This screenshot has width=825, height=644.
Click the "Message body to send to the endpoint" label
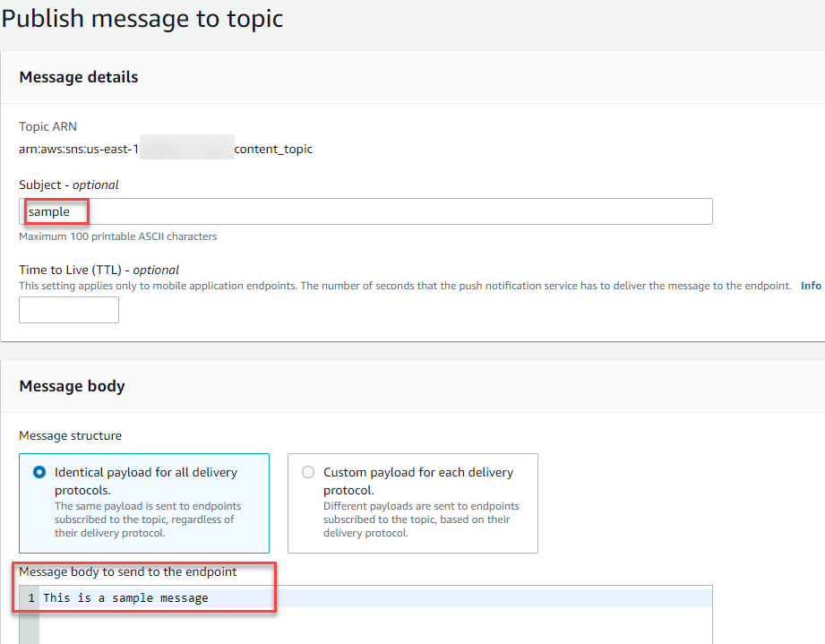(128, 571)
